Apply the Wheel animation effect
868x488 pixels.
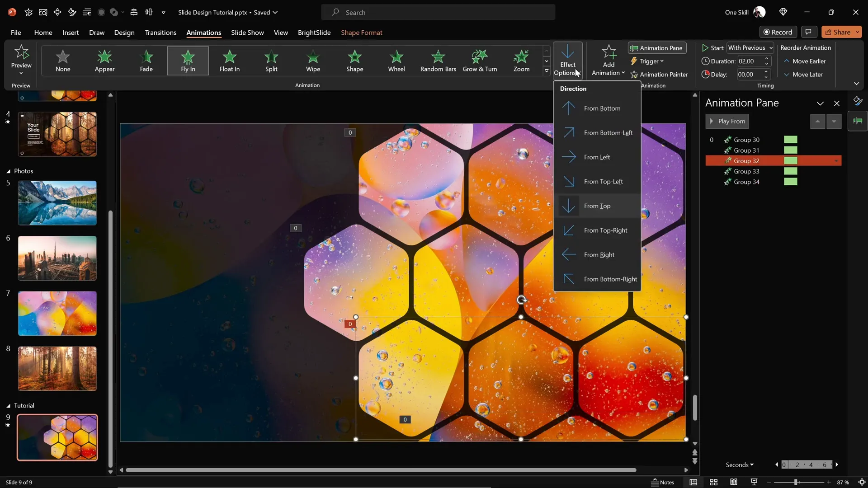pos(396,61)
